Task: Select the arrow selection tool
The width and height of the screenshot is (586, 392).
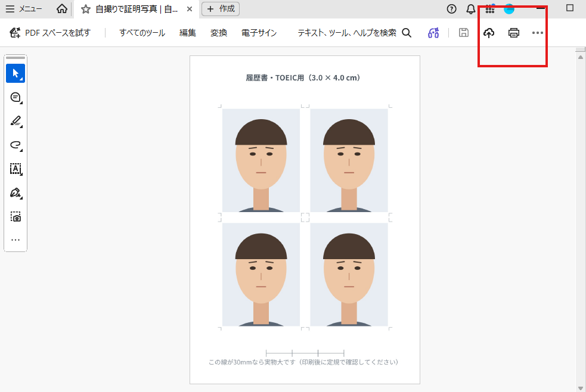Action: pos(15,73)
